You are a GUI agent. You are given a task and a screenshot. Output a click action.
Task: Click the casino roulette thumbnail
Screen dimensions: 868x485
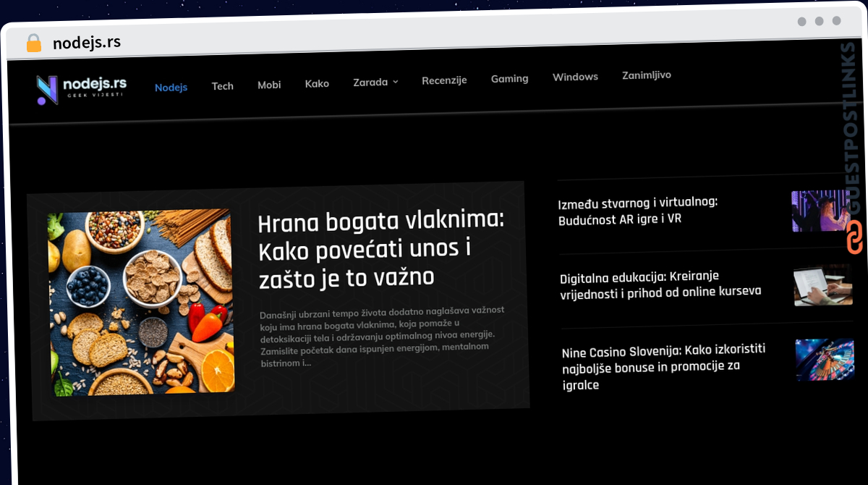[x=825, y=360]
